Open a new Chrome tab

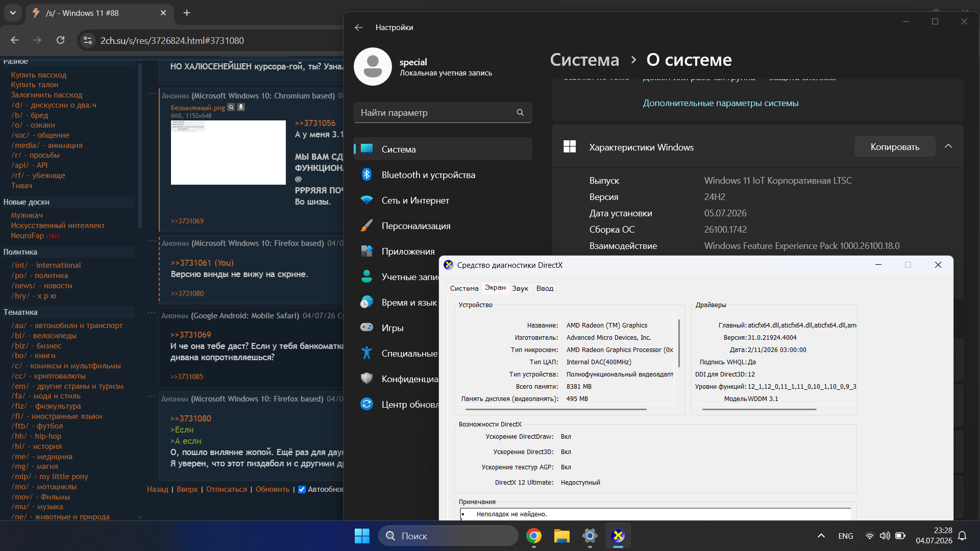tap(187, 13)
